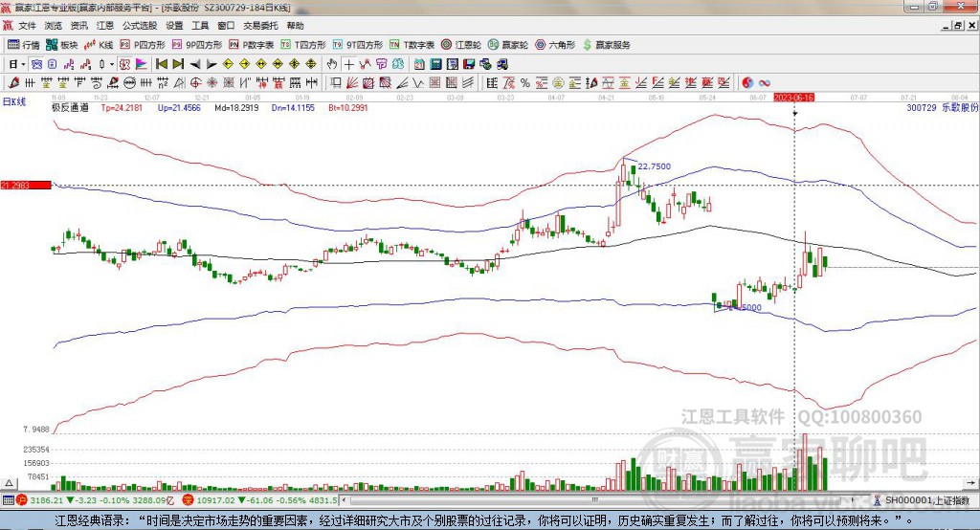
Task: Open the P四方形 tool
Action: 143,45
